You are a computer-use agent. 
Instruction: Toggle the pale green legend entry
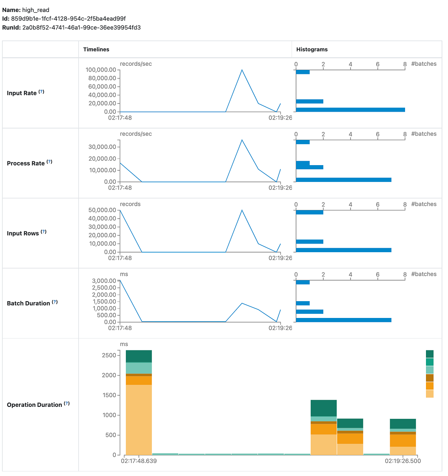[x=430, y=370]
